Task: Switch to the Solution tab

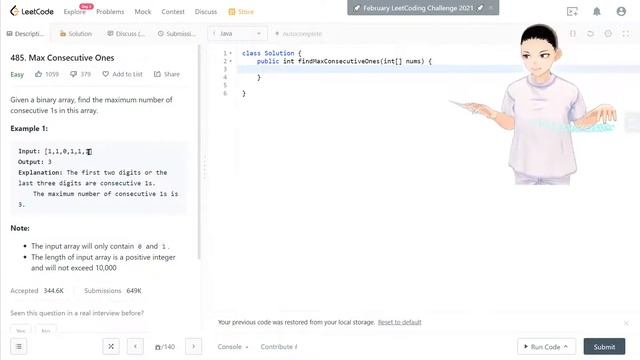Action: tap(76, 33)
